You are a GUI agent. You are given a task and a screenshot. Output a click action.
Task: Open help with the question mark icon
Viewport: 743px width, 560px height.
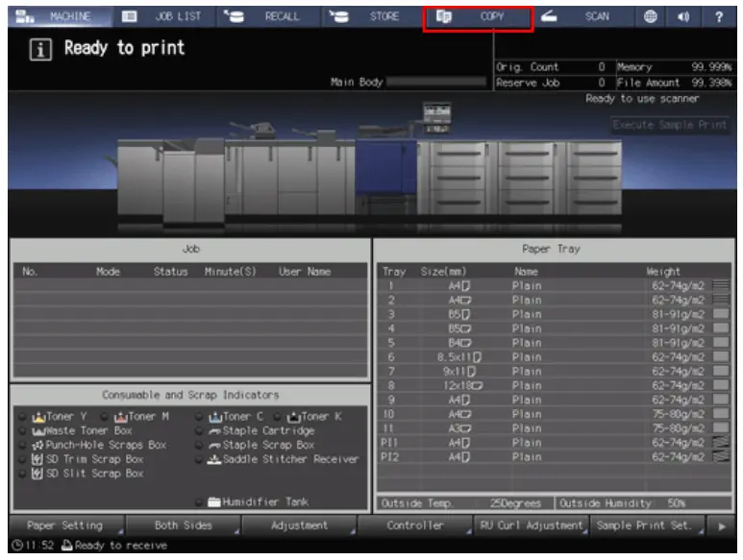719,17
